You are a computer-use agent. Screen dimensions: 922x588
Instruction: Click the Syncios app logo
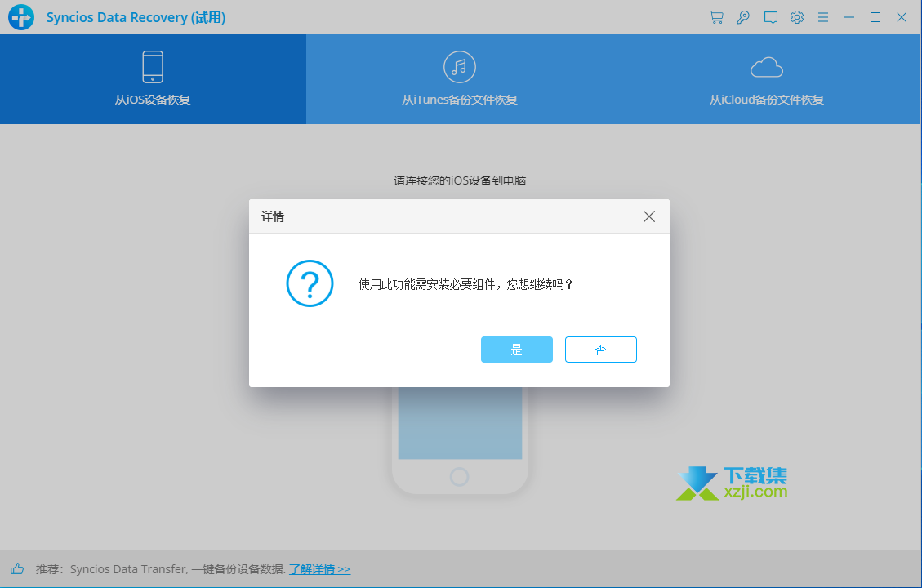click(21, 17)
